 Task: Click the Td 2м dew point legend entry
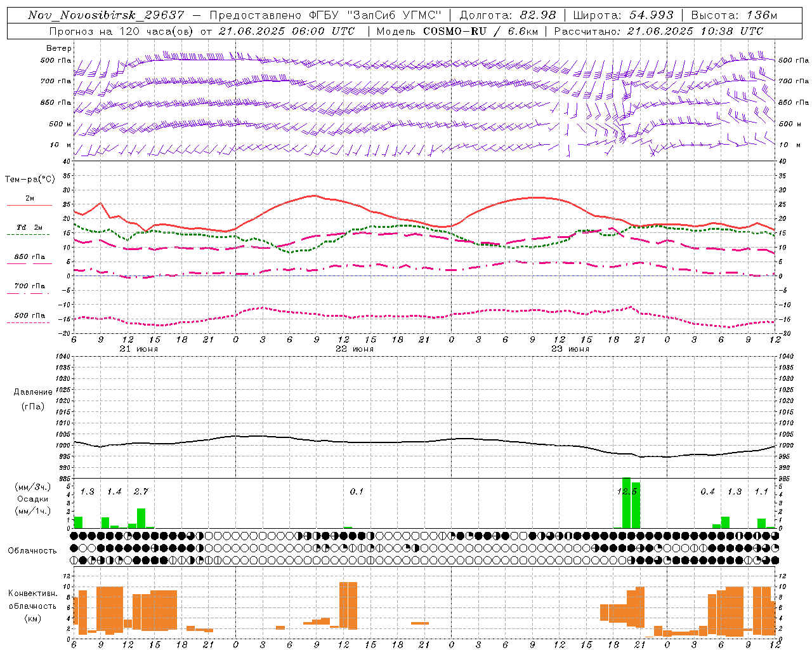point(29,227)
